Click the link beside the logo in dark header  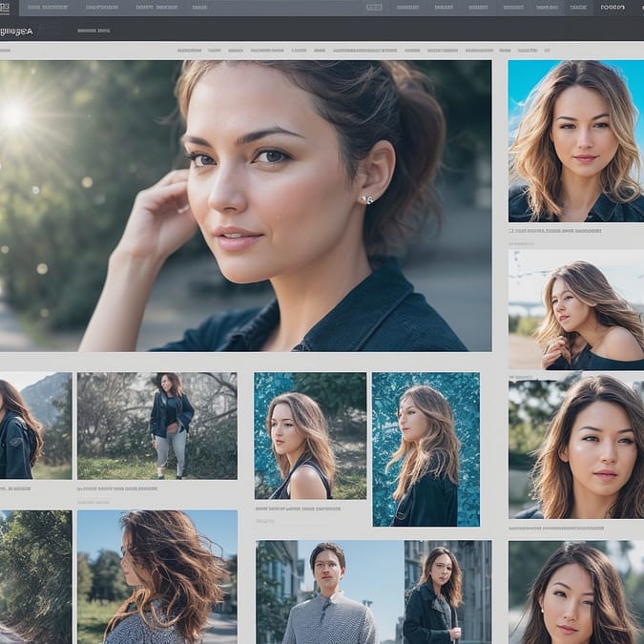pos(93,31)
